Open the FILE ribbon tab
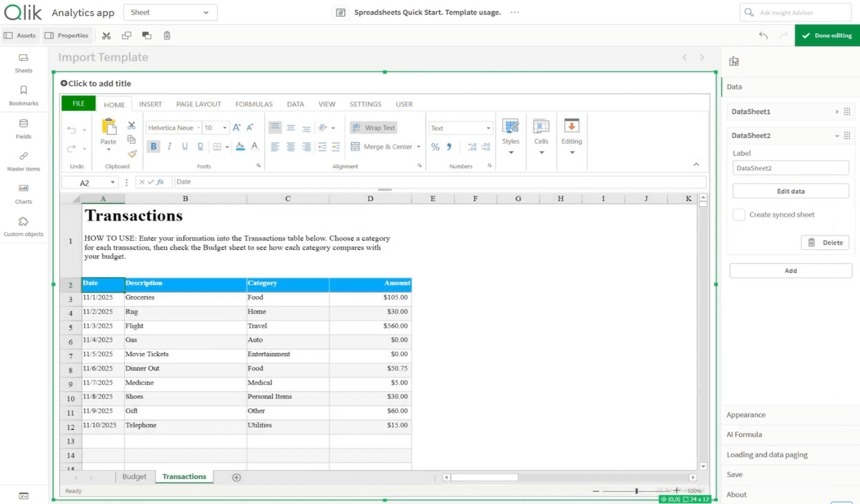The width and height of the screenshot is (860, 504). [x=79, y=104]
